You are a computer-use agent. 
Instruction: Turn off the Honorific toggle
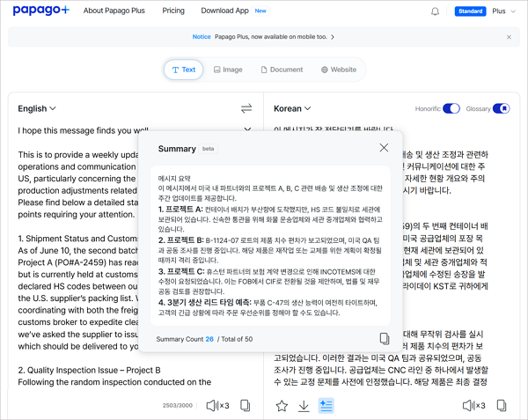(451, 108)
